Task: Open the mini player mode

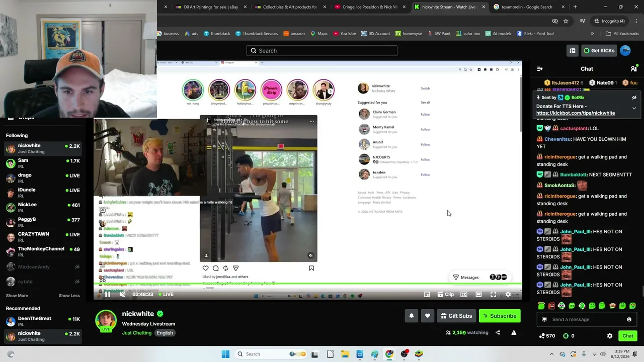Action: coord(427,294)
